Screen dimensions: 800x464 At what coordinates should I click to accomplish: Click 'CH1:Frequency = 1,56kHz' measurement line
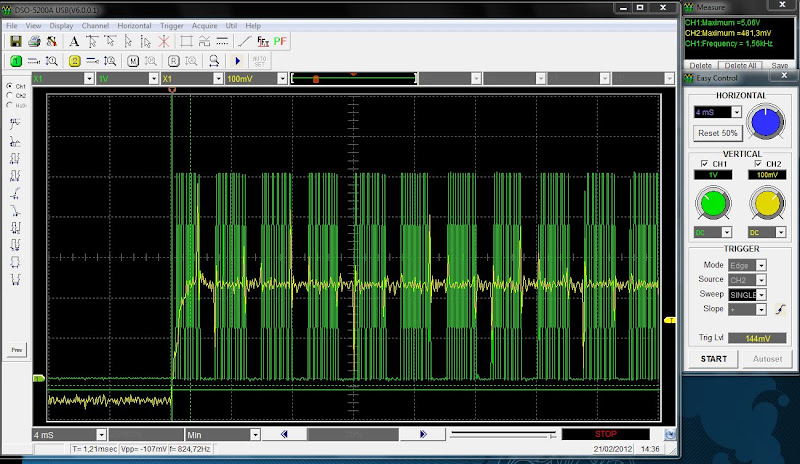point(729,44)
